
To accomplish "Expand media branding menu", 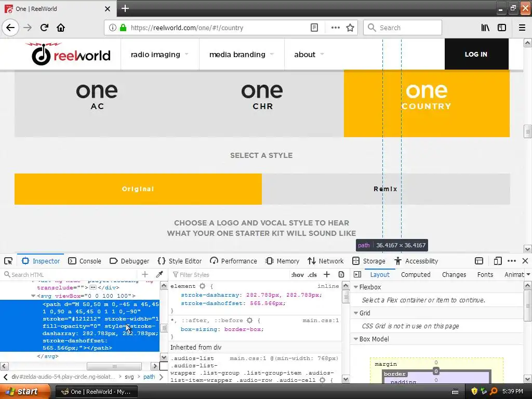I will (x=242, y=54).
